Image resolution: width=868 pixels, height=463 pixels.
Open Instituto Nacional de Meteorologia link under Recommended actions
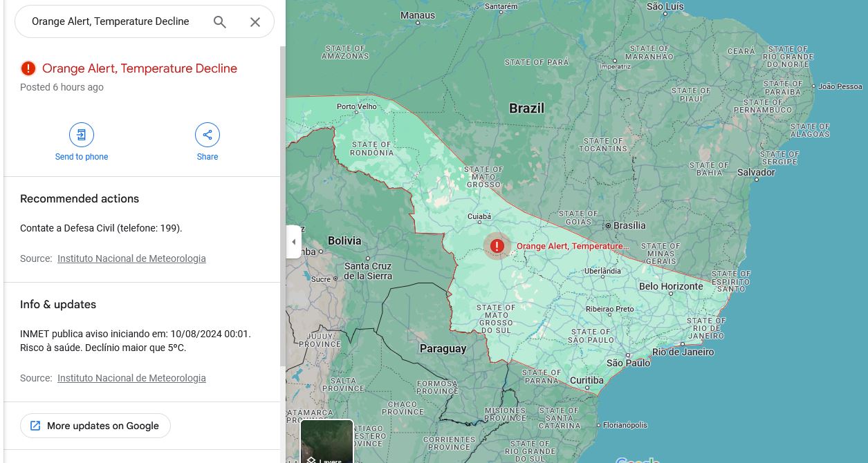pos(131,258)
